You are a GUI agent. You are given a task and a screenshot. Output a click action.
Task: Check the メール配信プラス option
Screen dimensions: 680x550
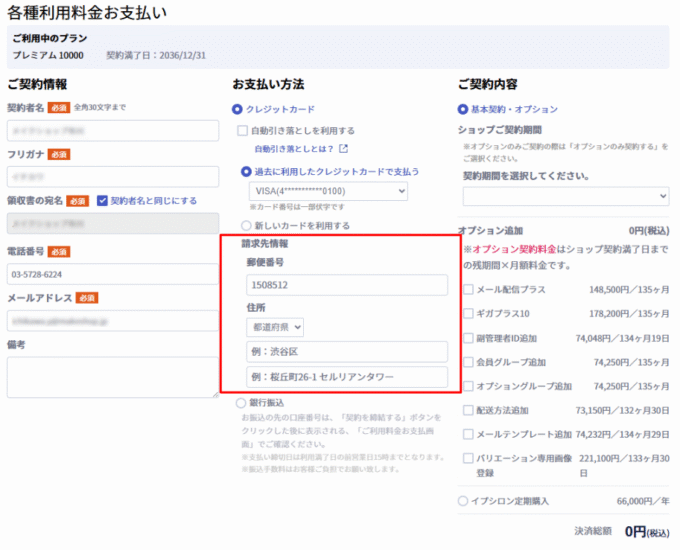(x=469, y=290)
